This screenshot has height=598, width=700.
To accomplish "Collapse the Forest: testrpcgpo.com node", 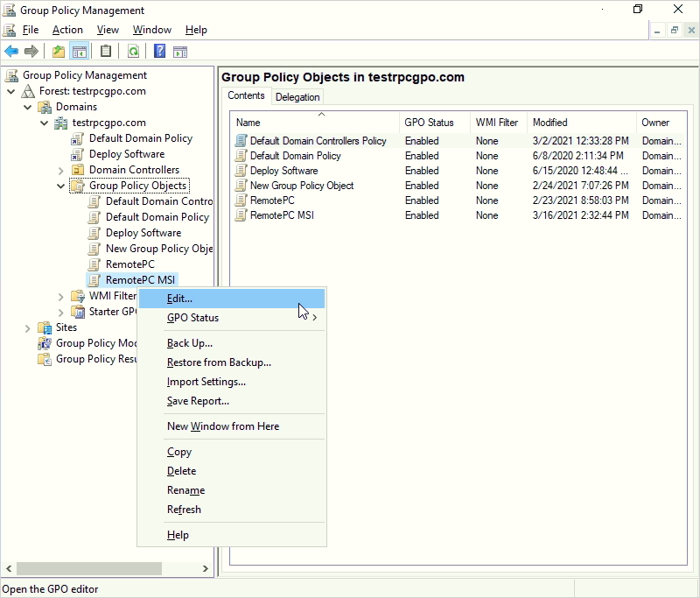I will pyautogui.click(x=11, y=91).
